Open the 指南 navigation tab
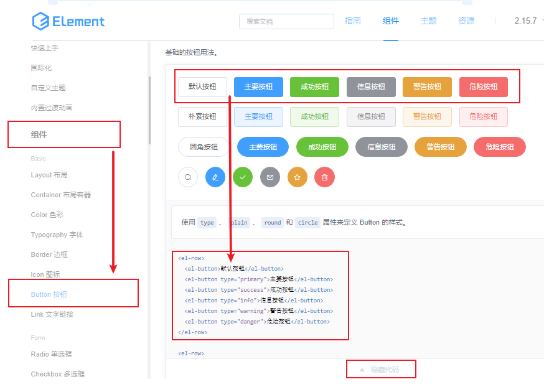This screenshot has height=392, width=544. tap(352, 21)
